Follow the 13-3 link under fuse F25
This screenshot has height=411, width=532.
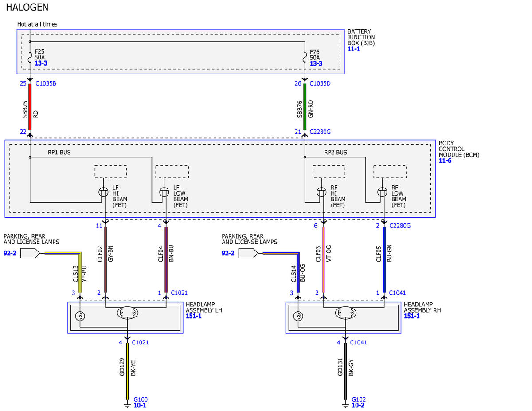[x=41, y=63]
